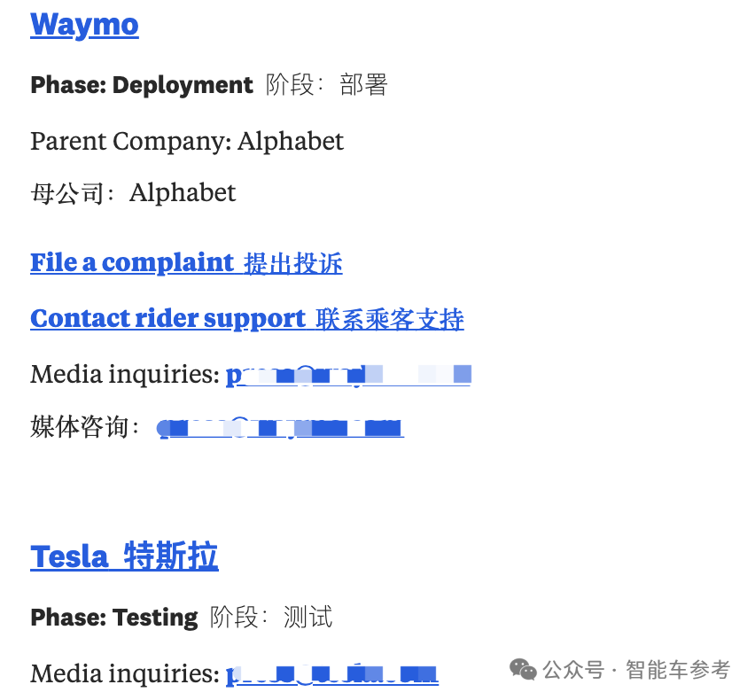Click the 阶段: 部署 translation text
755x700 pixels.
tap(326, 85)
